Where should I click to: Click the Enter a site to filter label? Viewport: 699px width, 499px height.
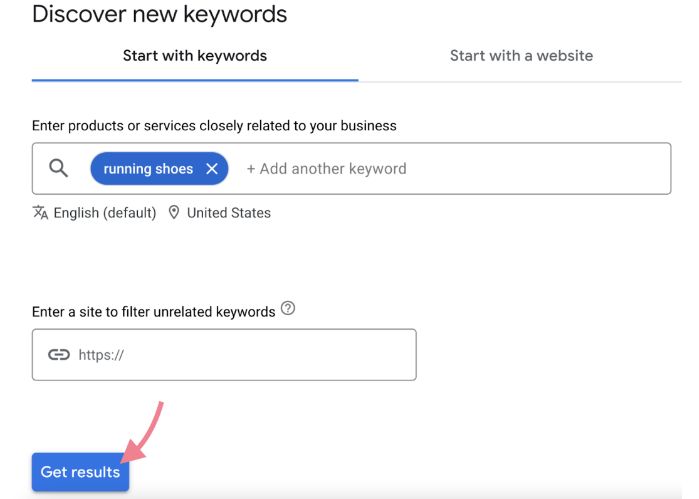point(153,312)
